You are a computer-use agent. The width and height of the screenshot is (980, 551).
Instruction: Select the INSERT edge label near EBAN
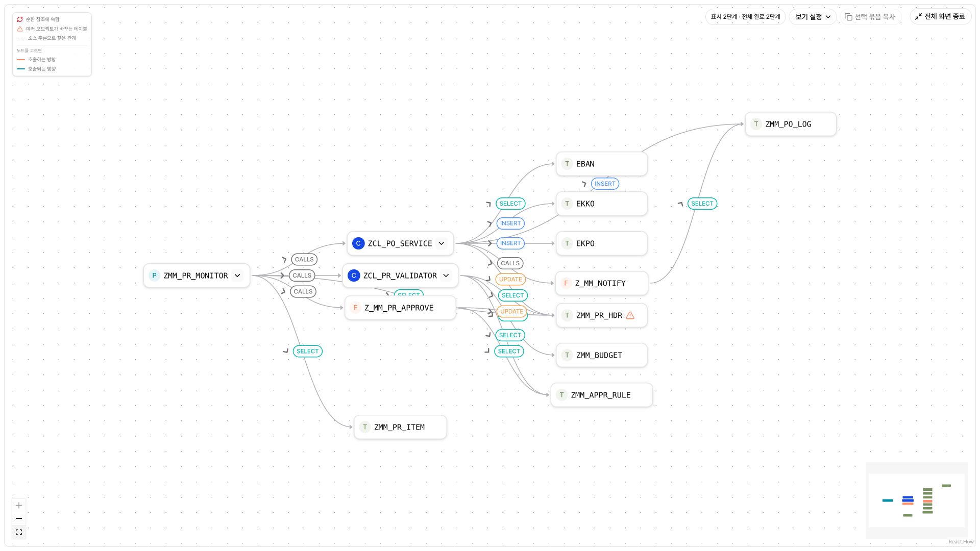605,184
